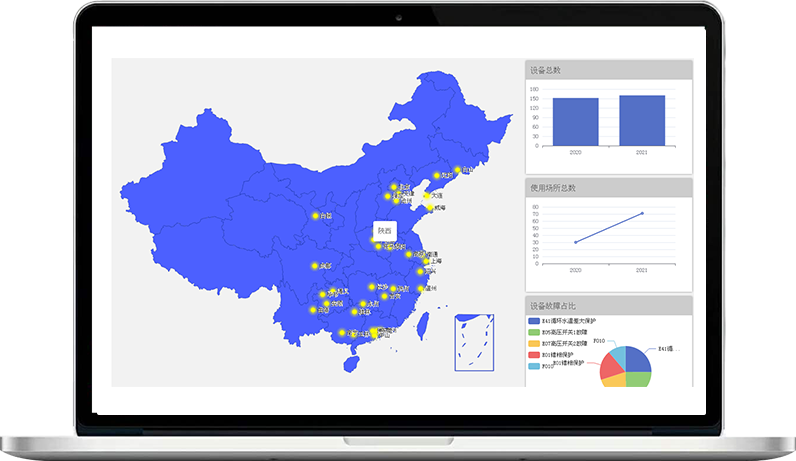Click the 2021 bar in 设备总数 chart

[x=641, y=120]
